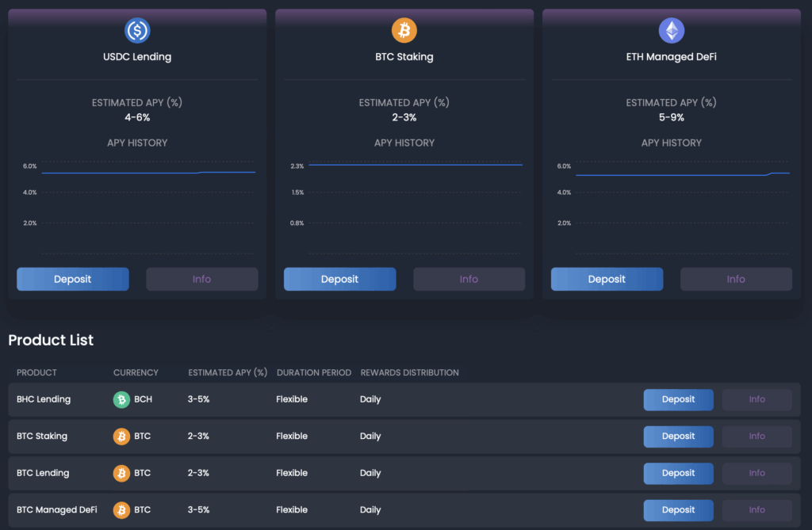Image resolution: width=812 pixels, height=530 pixels.
Task: Click Deposit in the BTC Managed DeFi row
Action: click(x=679, y=510)
